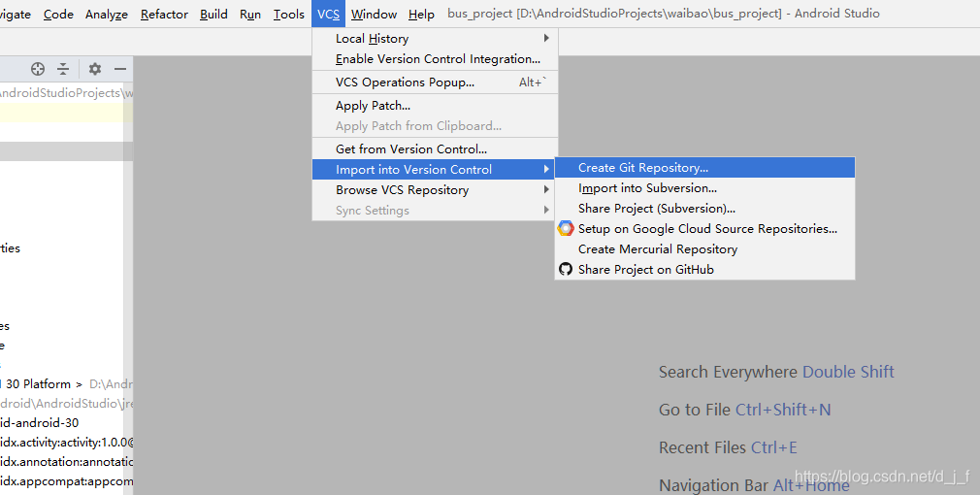
Task: Click the Google Cloud logo icon
Action: (x=566, y=229)
